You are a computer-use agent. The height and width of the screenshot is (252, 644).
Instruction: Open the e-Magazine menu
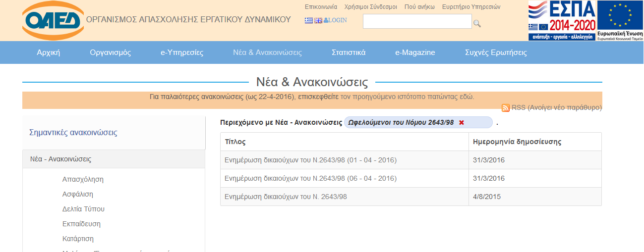click(x=415, y=52)
